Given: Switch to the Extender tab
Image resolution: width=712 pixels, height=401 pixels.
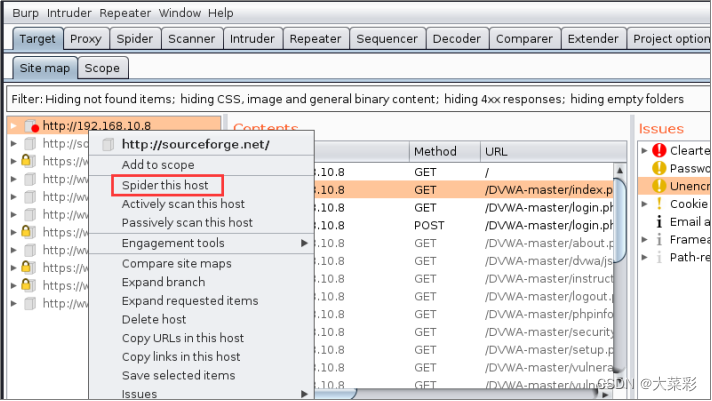Looking at the screenshot, I should [x=593, y=39].
